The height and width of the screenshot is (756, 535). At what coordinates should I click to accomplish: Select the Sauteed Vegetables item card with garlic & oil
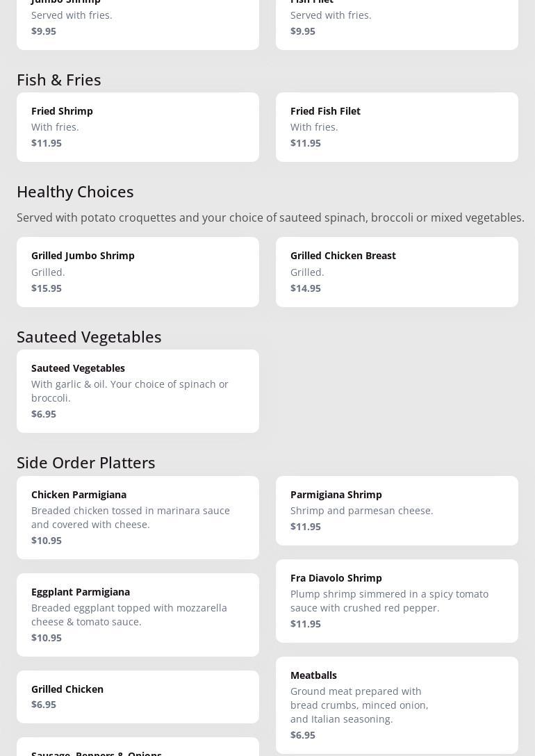pos(138,391)
